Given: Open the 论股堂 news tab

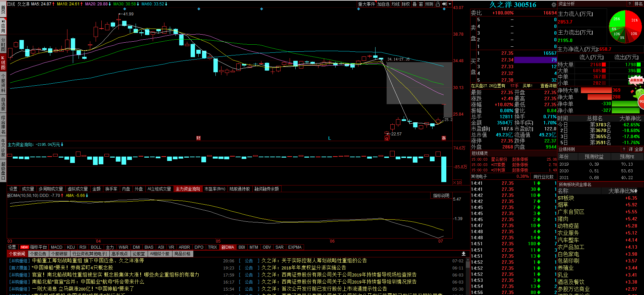Looking at the screenshot, I should pyautogui.click(x=139, y=254).
